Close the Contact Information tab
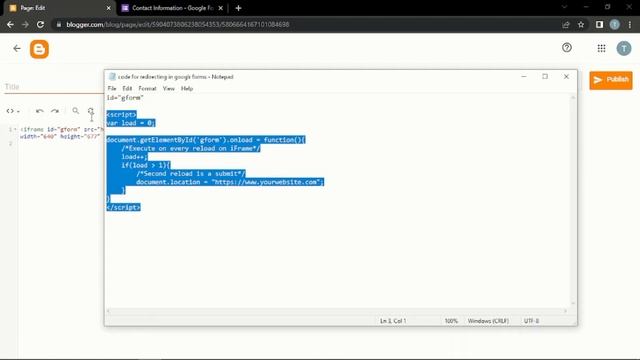 click(x=220, y=8)
